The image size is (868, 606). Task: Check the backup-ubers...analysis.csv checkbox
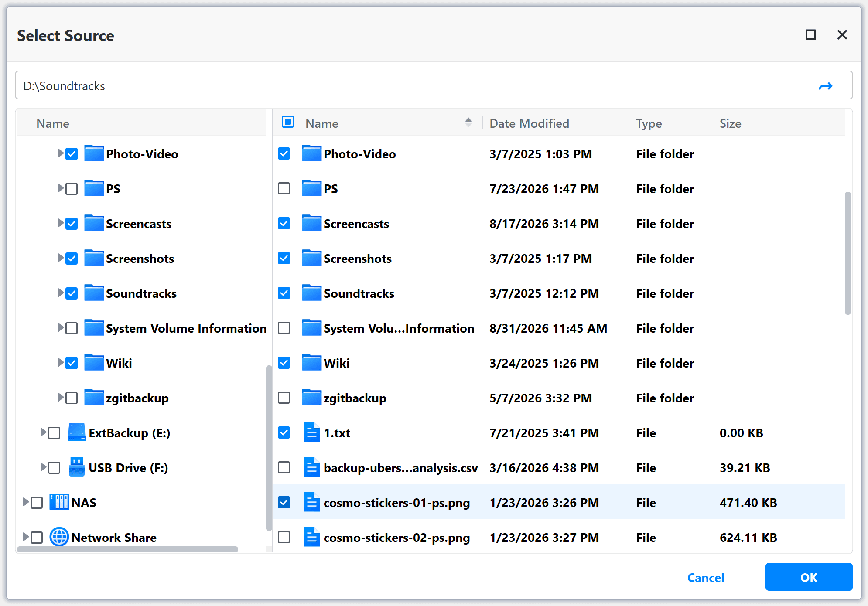pos(284,467)
